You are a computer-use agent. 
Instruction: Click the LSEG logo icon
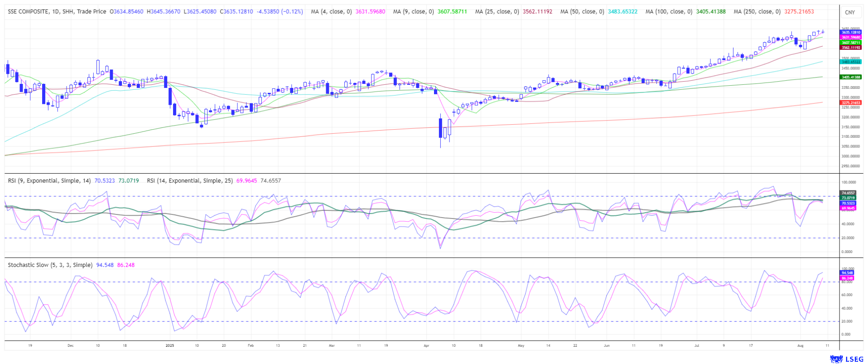[x=836, y=359]
